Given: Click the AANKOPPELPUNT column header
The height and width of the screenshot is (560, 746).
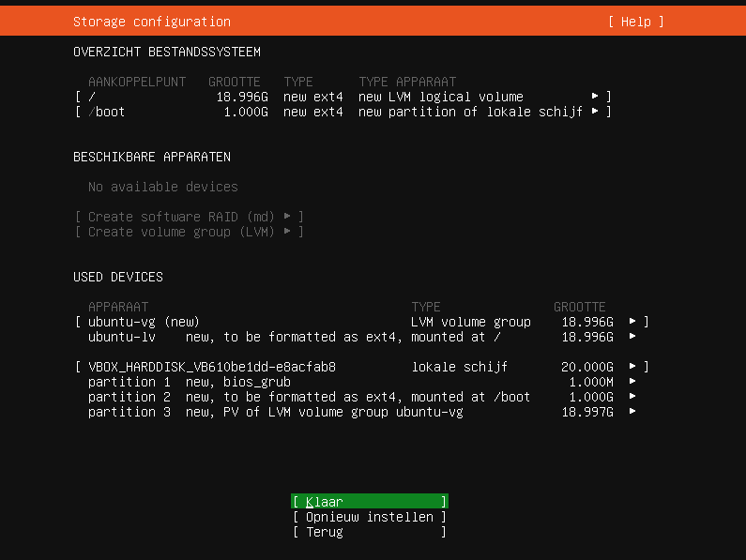Looking at the screenshot, I should coord(137,82).
